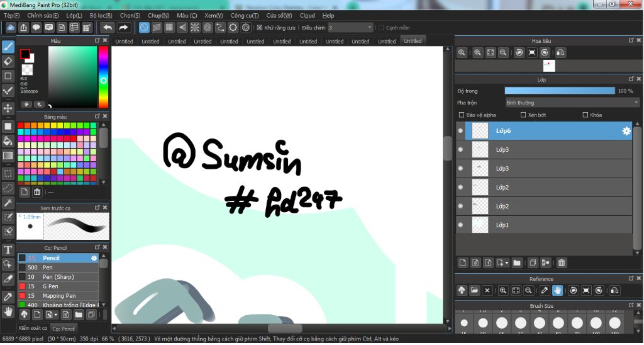Viewport: 644px width, 345px height.
Task: Activate the hand tool in Reference panel
Action: coord(557,290)
